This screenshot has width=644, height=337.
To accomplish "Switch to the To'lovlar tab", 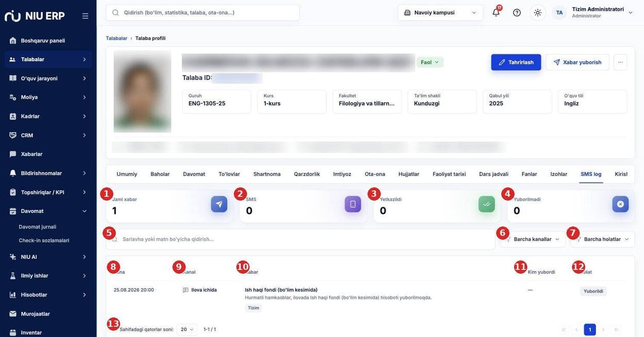I will [x=229, y=174].
